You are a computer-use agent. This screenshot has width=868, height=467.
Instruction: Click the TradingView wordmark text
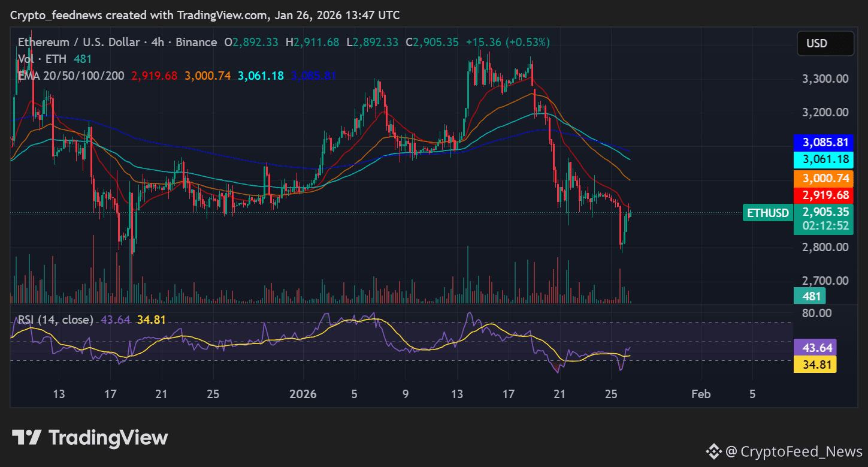[108, 438]
